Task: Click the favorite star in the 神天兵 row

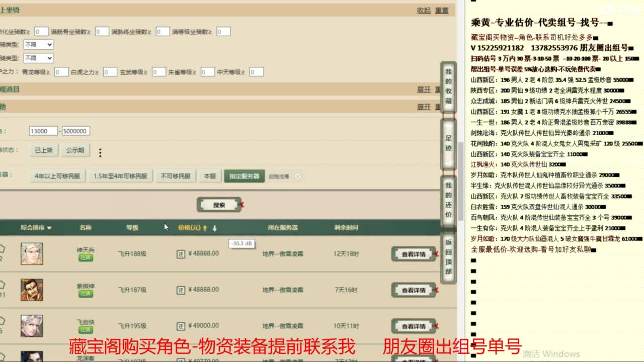Action: click(x=2, y=248)
